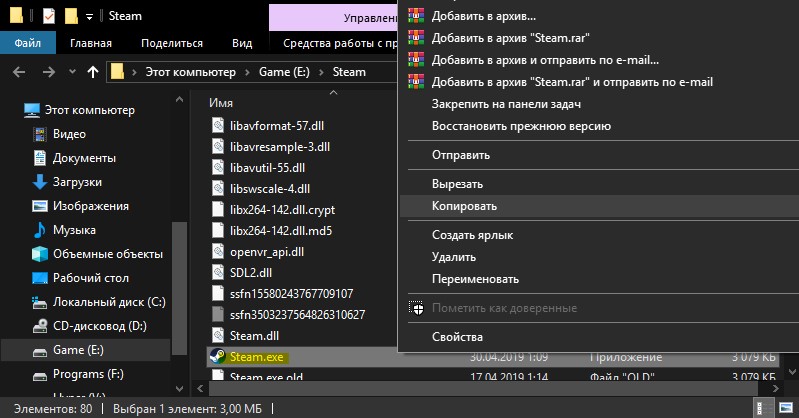Choose Создать ярлык from context menu
The width and height of the screenshot is (799, 418).
click(472, 235)
